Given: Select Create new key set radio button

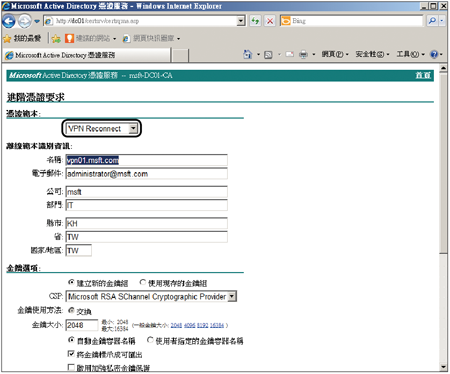Looking at the screenshot, I should click(x=71, y=282).
